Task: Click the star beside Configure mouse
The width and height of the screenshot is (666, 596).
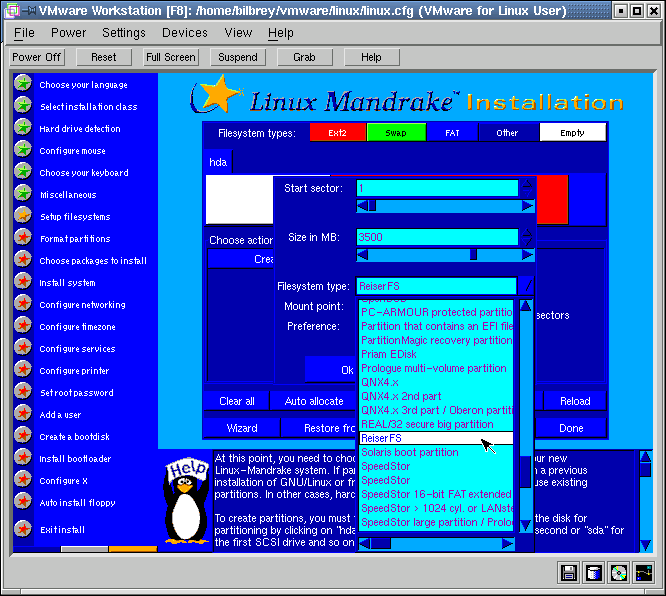Action: coord(22,150)
